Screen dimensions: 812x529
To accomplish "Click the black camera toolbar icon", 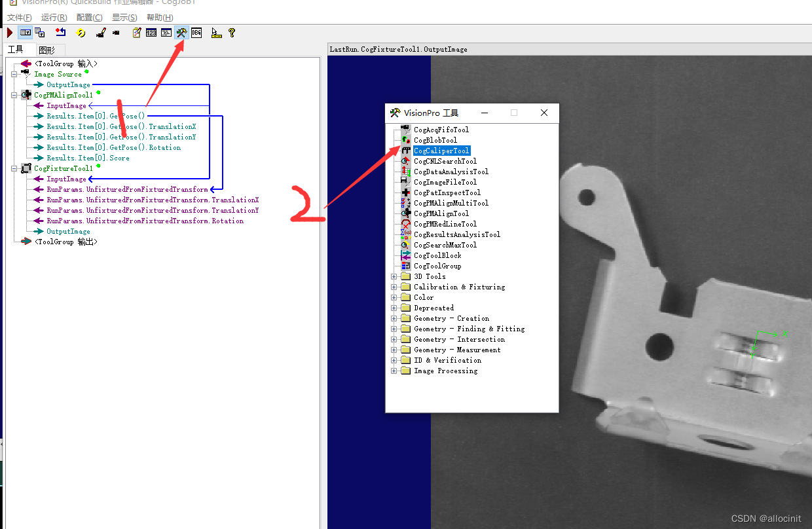I will tap(116, 32).
